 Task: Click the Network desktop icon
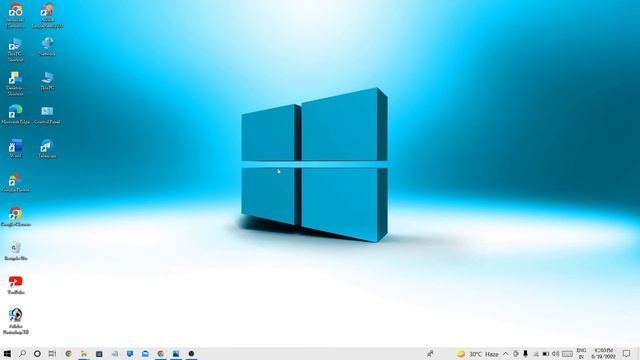tap(47, 47)
